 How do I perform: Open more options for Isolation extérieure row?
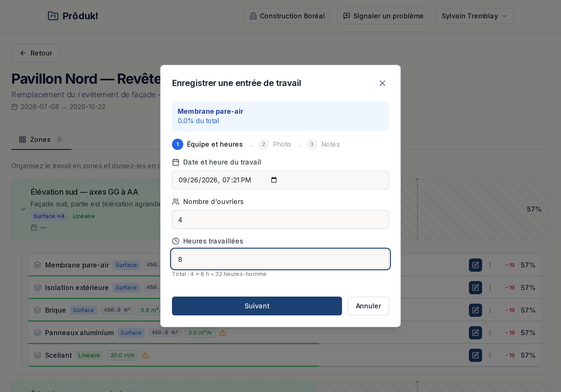[x=490, y=288]
